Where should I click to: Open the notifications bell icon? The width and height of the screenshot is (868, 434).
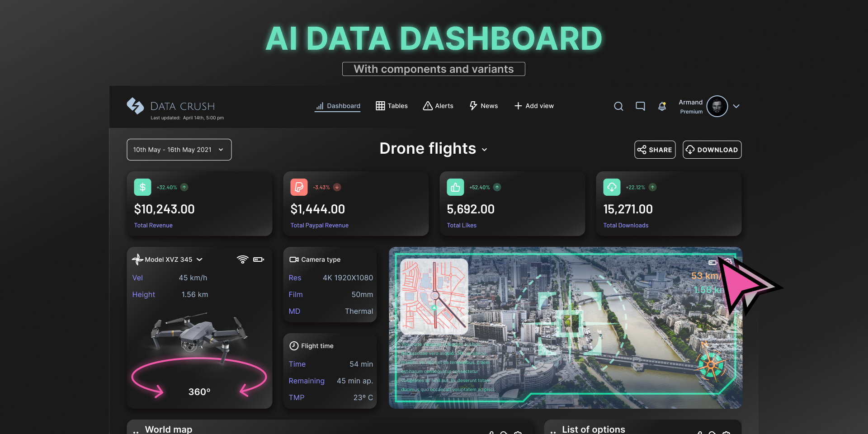point(662,106)
